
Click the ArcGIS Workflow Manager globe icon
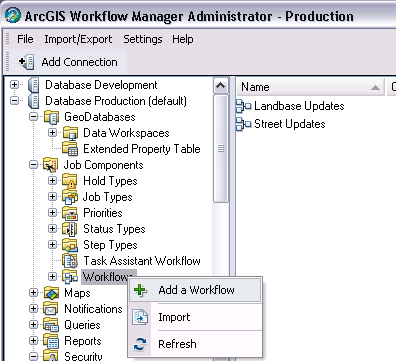13,15
